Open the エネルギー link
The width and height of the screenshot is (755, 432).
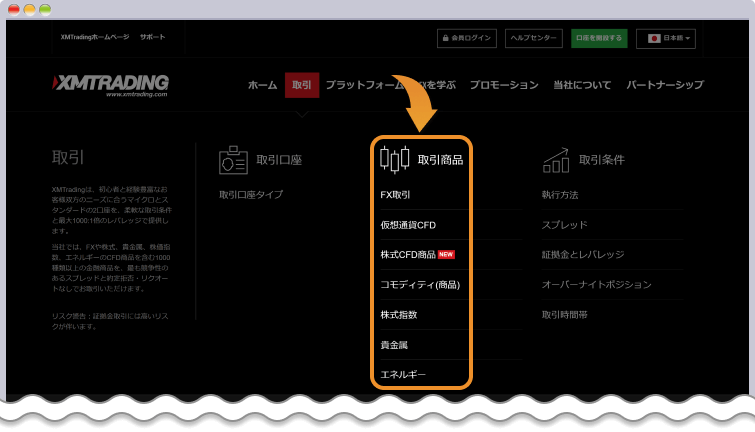click(403, 375)
